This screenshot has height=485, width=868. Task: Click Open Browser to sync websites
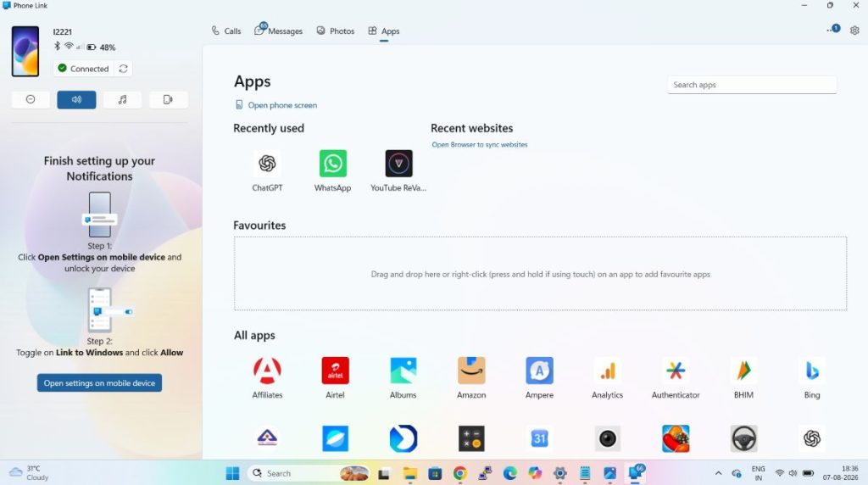480,144
